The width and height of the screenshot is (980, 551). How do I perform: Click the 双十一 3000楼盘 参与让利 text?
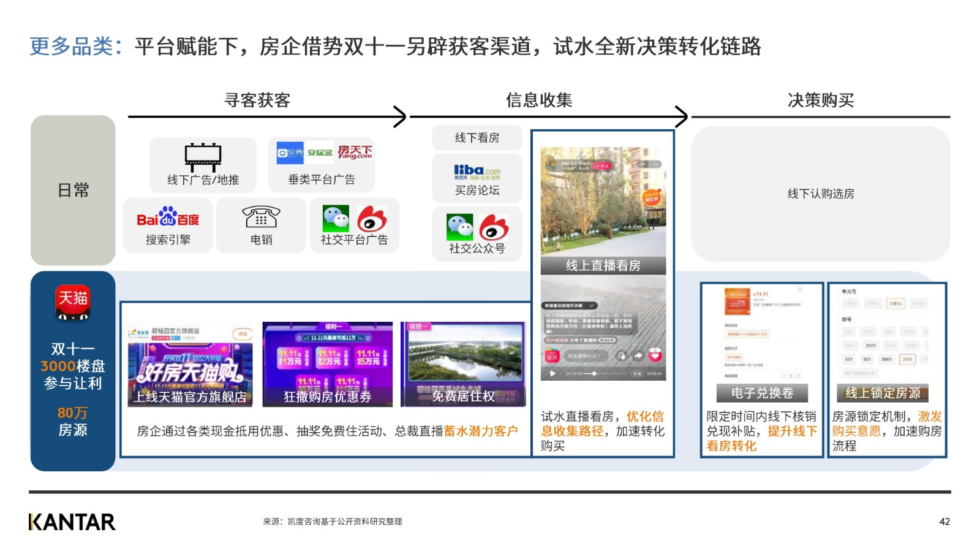tap(73, 367)
